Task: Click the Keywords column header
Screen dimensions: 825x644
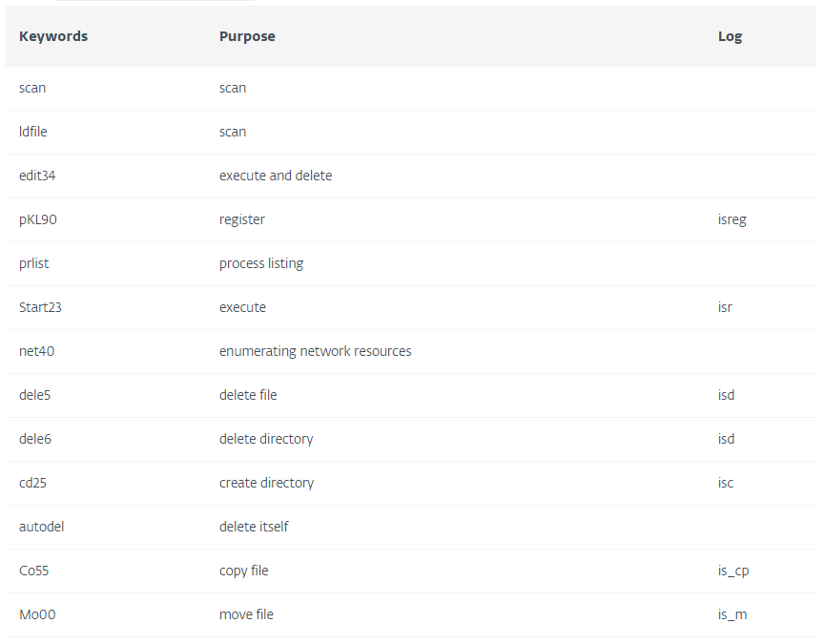Action: click(53, 36)
